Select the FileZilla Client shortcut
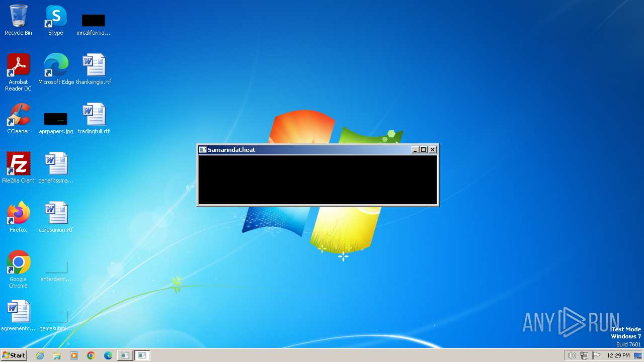This screenshot has height=362, width=644. [18, 167]
